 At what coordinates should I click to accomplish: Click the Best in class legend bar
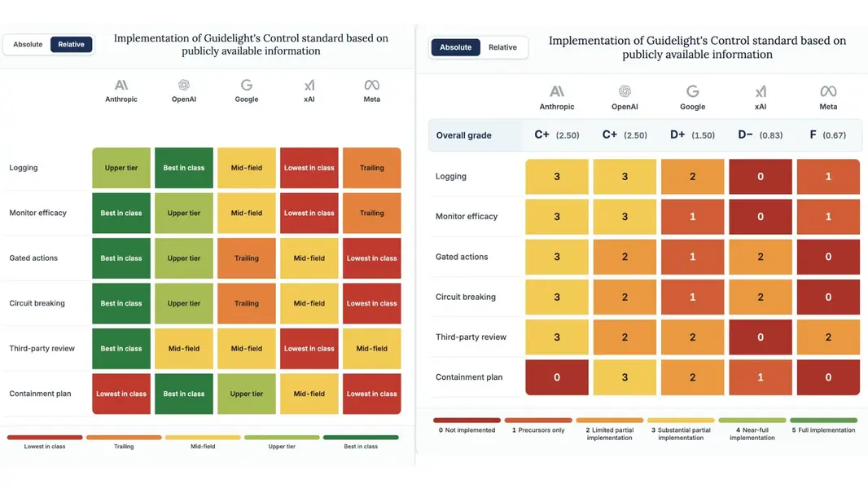click(x=361, y=438)
